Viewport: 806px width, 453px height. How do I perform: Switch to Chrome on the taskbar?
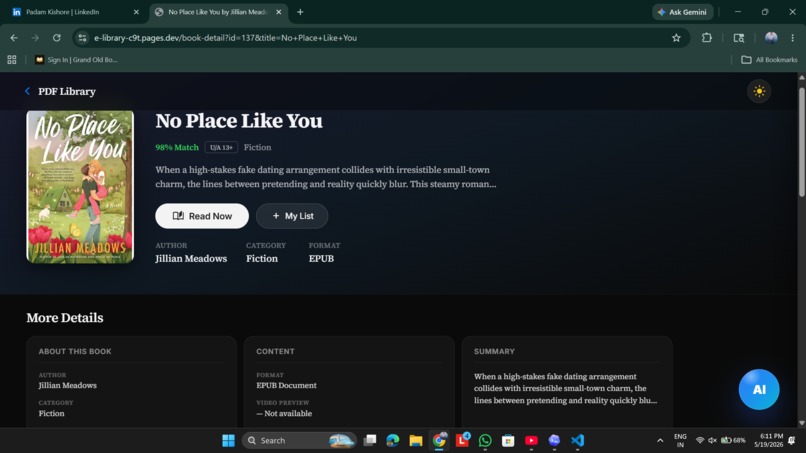pyautogui.click(x=439, y=441)
